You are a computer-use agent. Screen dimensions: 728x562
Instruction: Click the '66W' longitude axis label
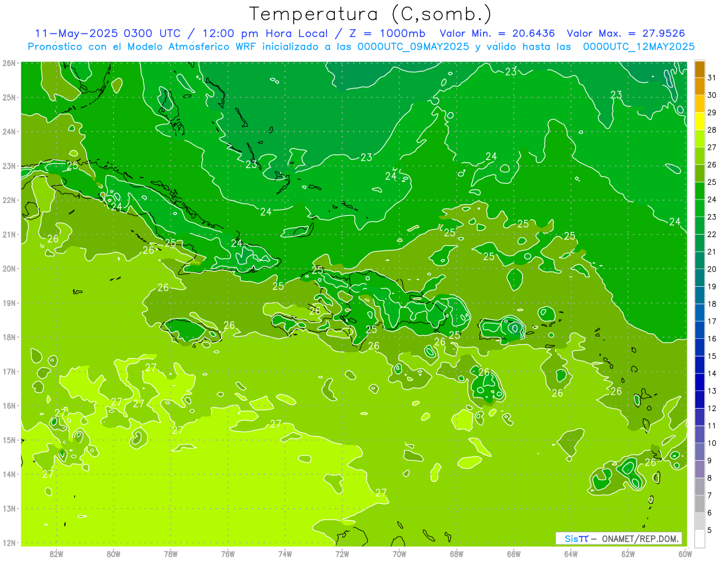tap(514, 554)
